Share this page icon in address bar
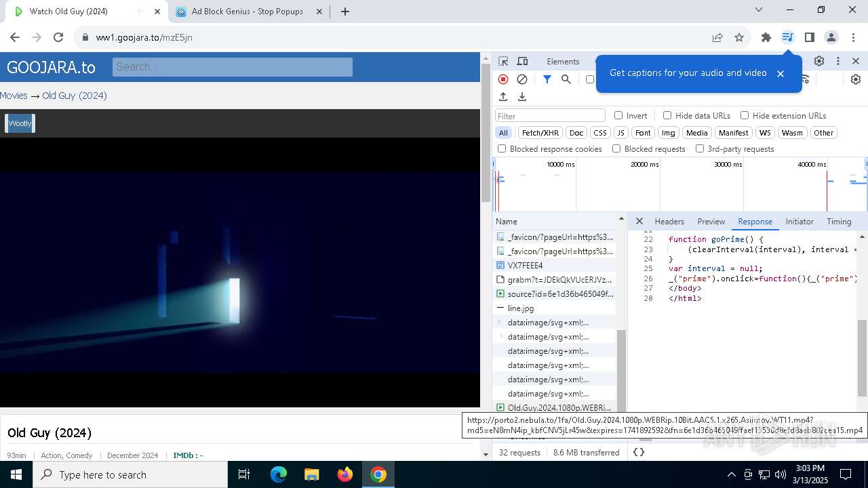This screenshot has height=488, width=868. tap(717, 37)
